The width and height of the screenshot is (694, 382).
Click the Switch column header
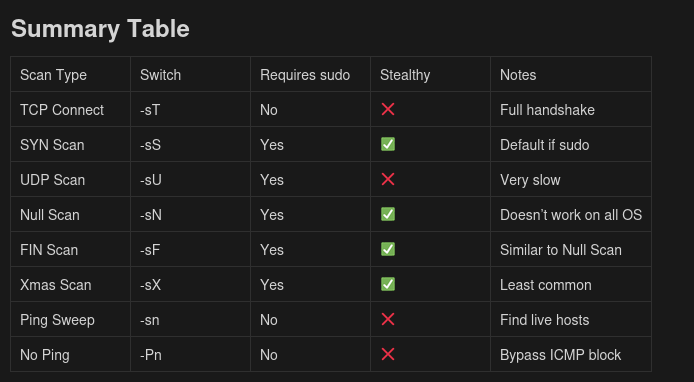tap(160, 75)
